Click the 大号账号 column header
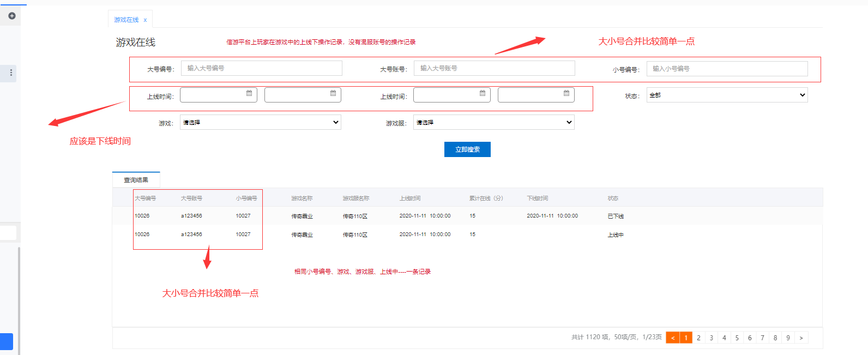 [x=192, y=198]
